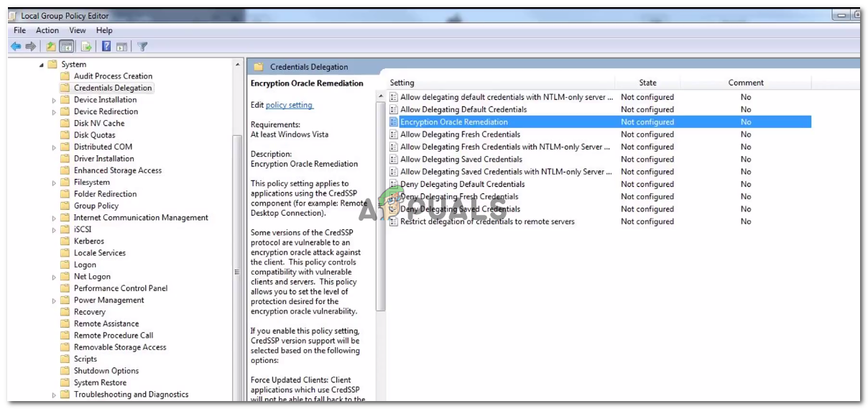Click the folder icon beside System in tree
868x409 pixels.
[x=52, y=64]
